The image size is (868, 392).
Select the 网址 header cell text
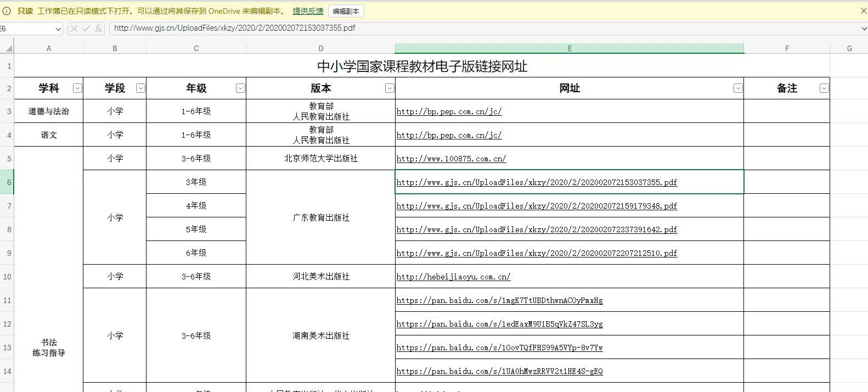[x=570, y=88]
